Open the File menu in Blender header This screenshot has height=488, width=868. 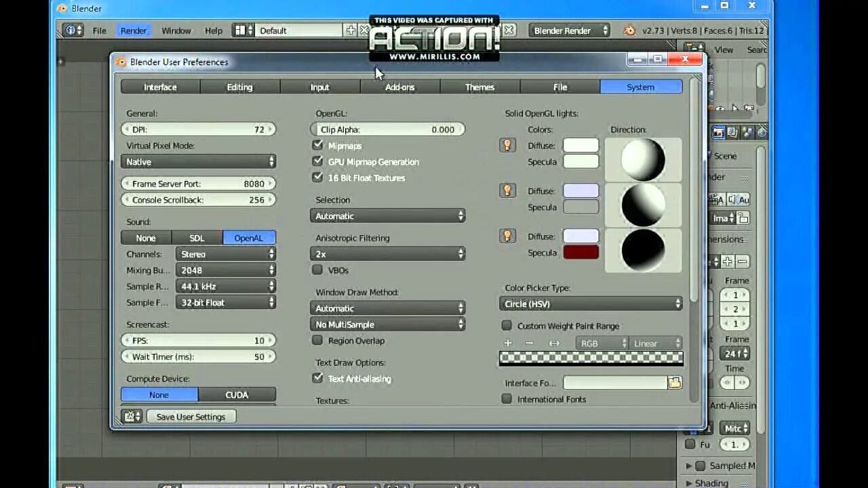(99, 30)
